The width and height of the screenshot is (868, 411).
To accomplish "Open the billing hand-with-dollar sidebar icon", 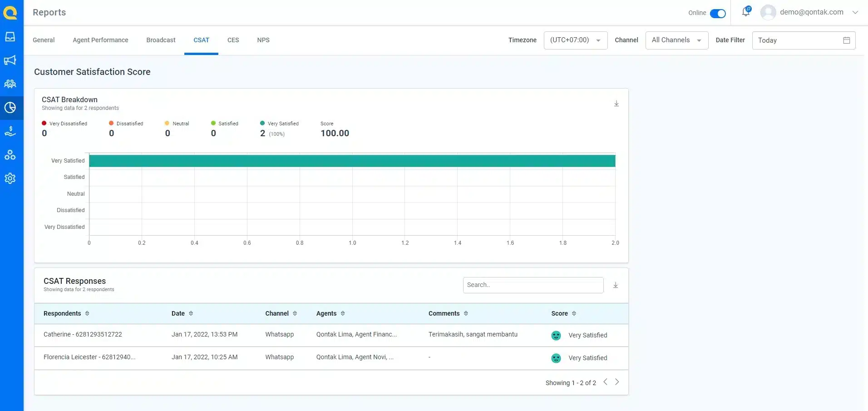I will (x=10, y=131).
